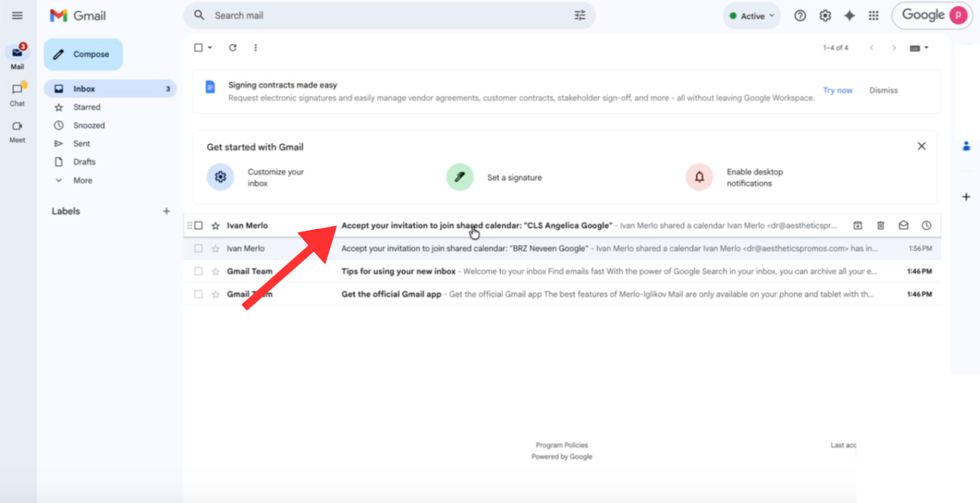Open the Snoozed folder
This screenshot has height=503, width=980.
click(x=89, y=126)
